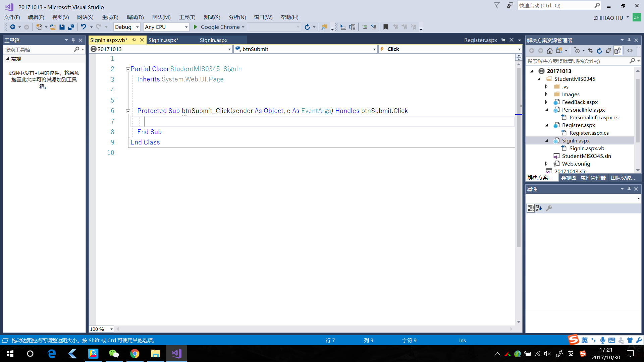This screenshot has width=644, height=362.
Task: Click the feedback icon near Quick Launch
Action: click(510, 6)
